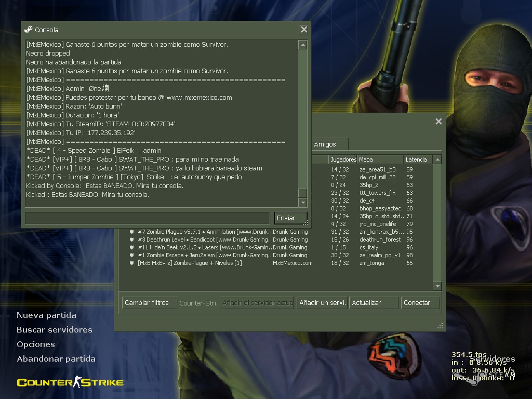Click the Conectar button
This screenshot has height=399, width=532.
(x=420, y=303)
